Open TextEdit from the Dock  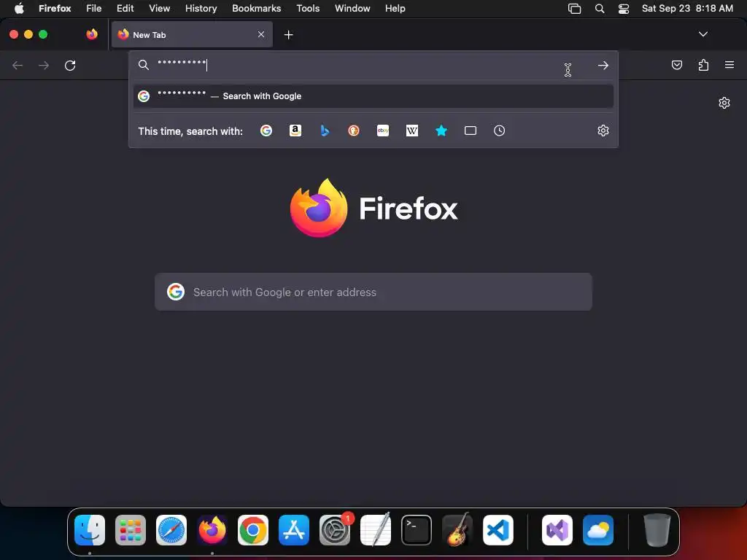tap(376, 530)
